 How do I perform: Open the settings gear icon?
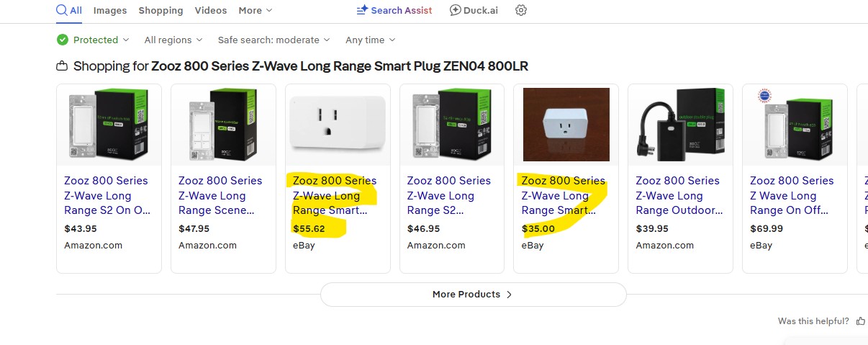521,10
